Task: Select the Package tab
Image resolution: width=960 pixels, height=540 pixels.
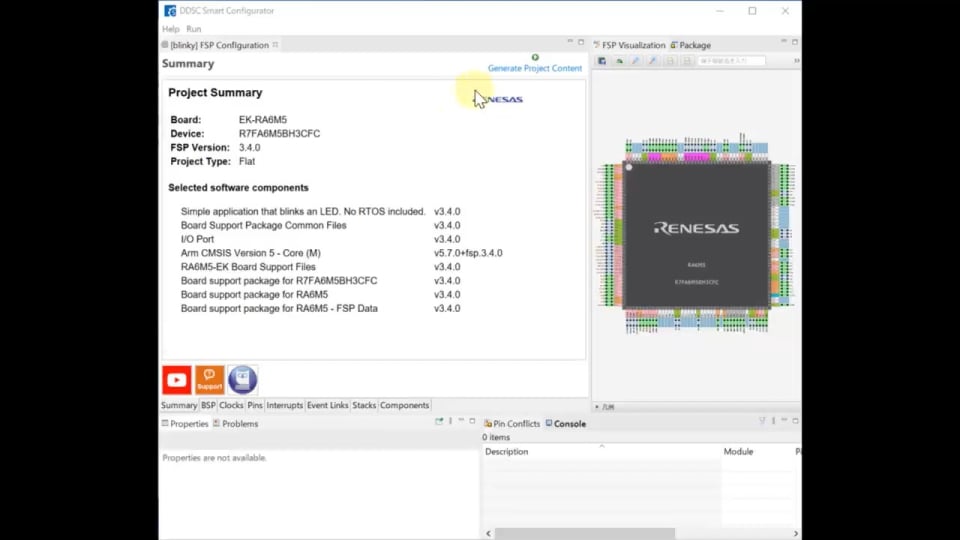Action: point(691,45)
